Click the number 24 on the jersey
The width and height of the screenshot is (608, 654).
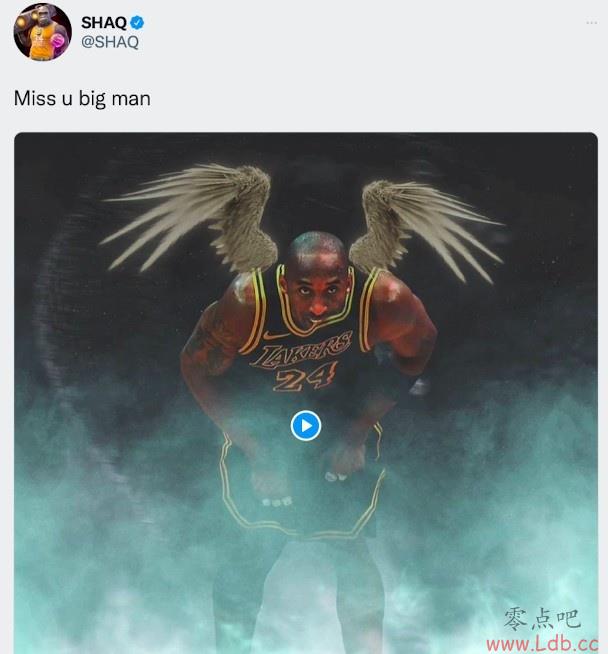point(305,378)
